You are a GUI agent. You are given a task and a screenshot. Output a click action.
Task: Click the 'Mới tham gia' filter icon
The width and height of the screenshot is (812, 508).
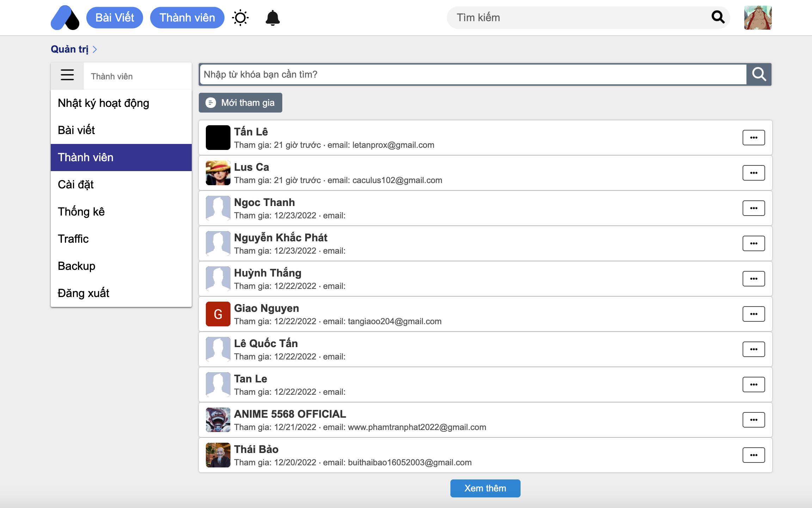click(x=211, y=103)
